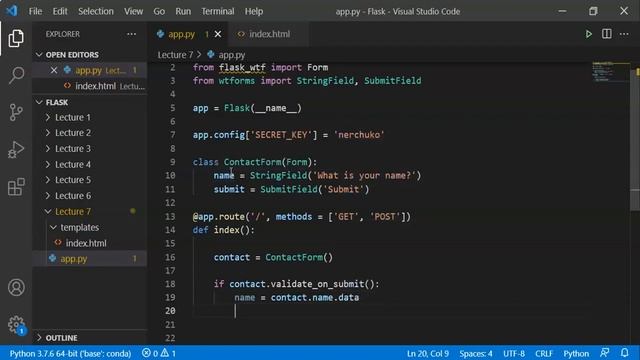Click SubmitField import on line 3
Screen dimensions: 640x360
392,81
